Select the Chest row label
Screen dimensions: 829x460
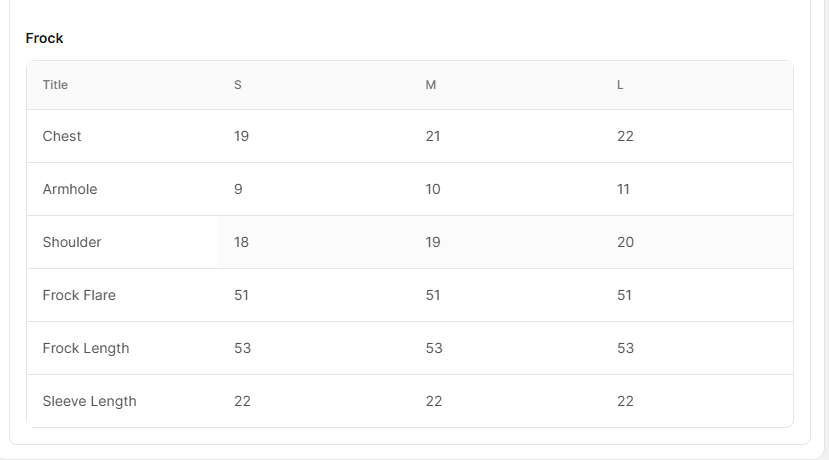coord(62,136)
